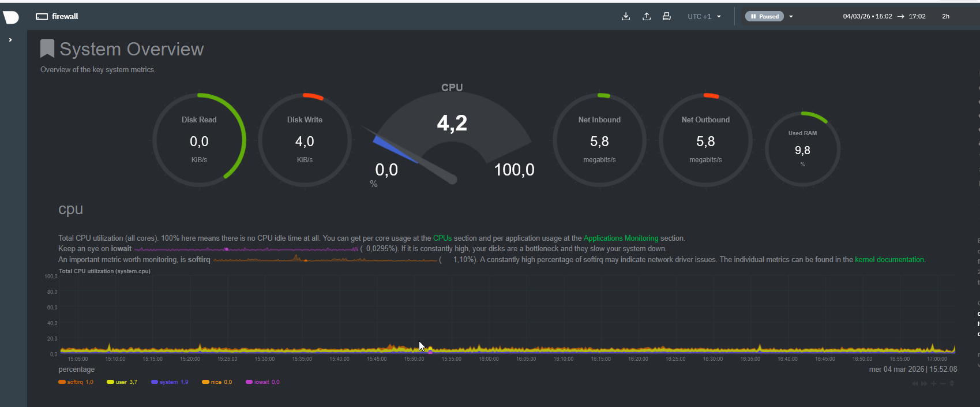Click the upload/import snapshot icon
Screen dimensions: 980x407
point(647,16)
